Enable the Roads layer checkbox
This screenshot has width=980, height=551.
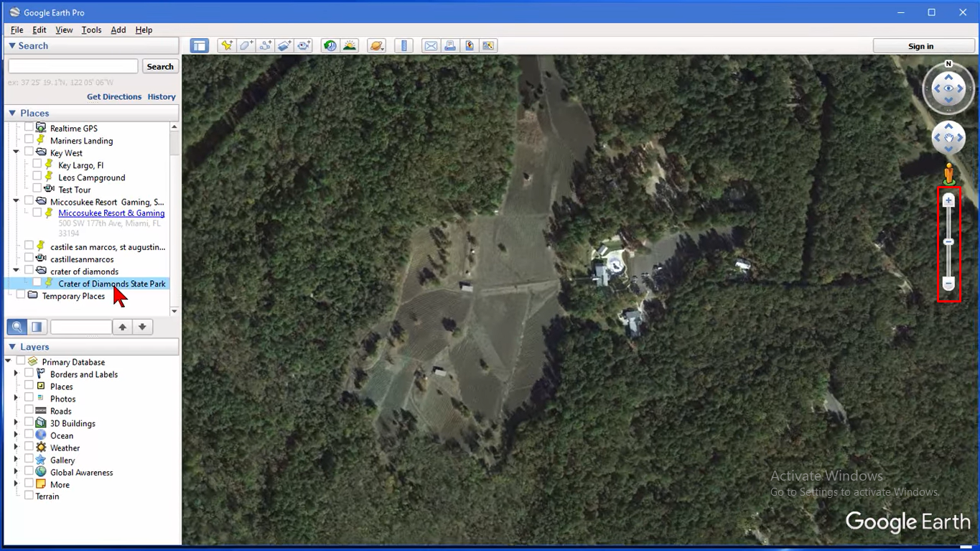point(29,410)
